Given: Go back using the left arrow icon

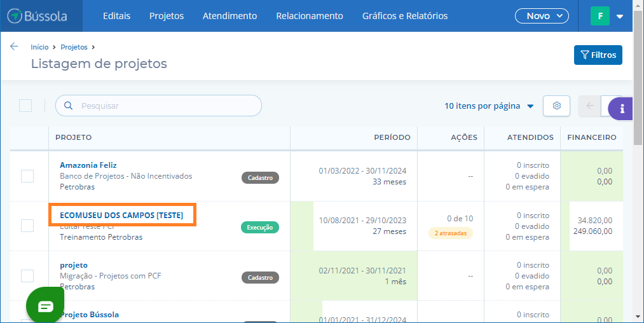Looking at the screenshot, I should 15,46.
